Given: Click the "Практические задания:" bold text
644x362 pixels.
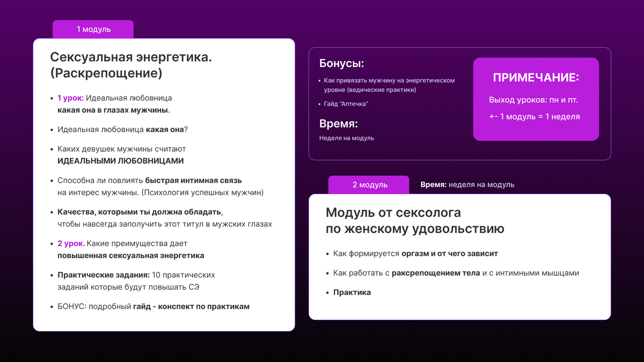Looking at the screenshot, I should coord(104,275).
